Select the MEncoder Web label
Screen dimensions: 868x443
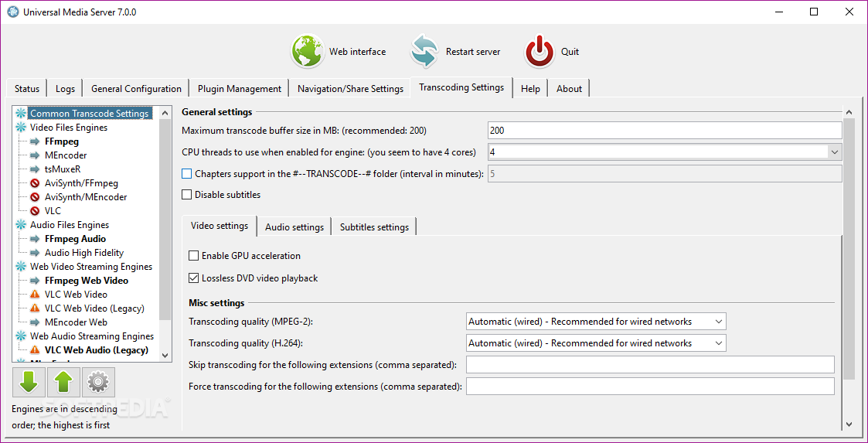(76, 322)
